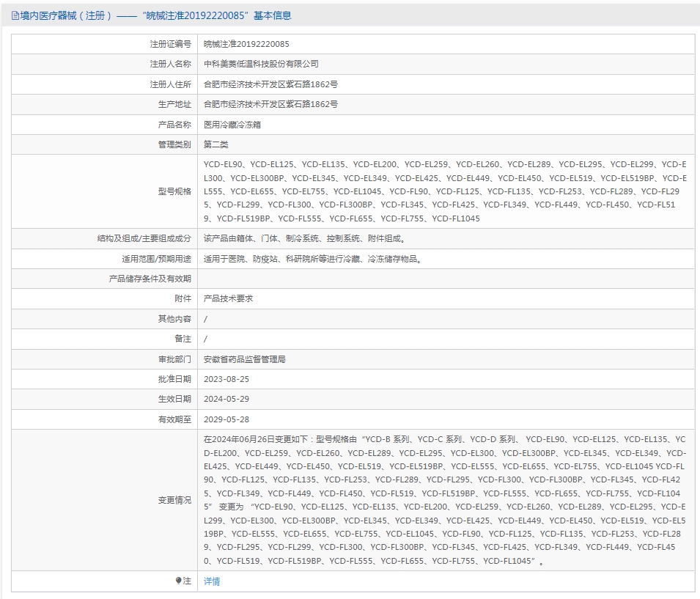Select expiry date 2029-05-28
Screen dimensions: 700x599
tap(226, 419)
